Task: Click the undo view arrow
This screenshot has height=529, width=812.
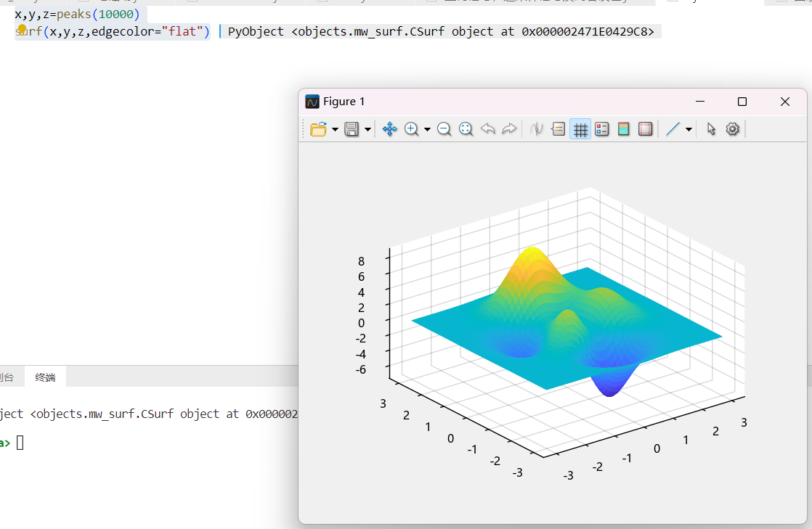Action: pos(487,129)
